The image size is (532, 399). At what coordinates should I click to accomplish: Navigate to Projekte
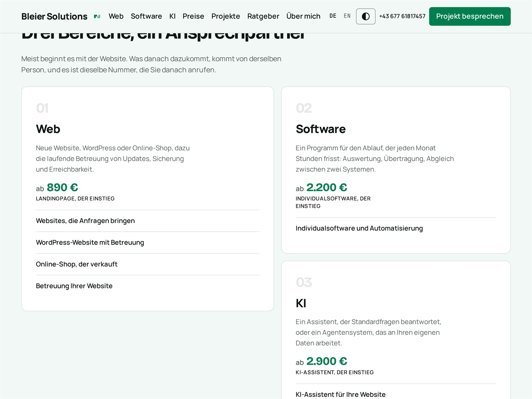tap(226, 16)
